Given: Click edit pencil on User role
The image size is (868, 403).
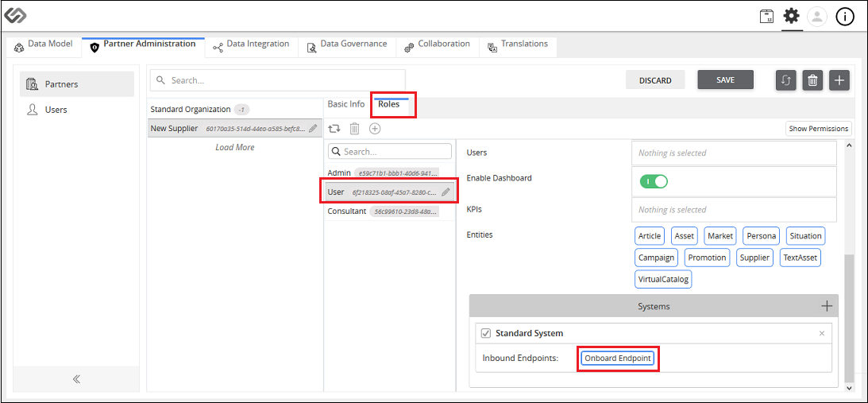Looking at the screenshot, I should [446, 192].
